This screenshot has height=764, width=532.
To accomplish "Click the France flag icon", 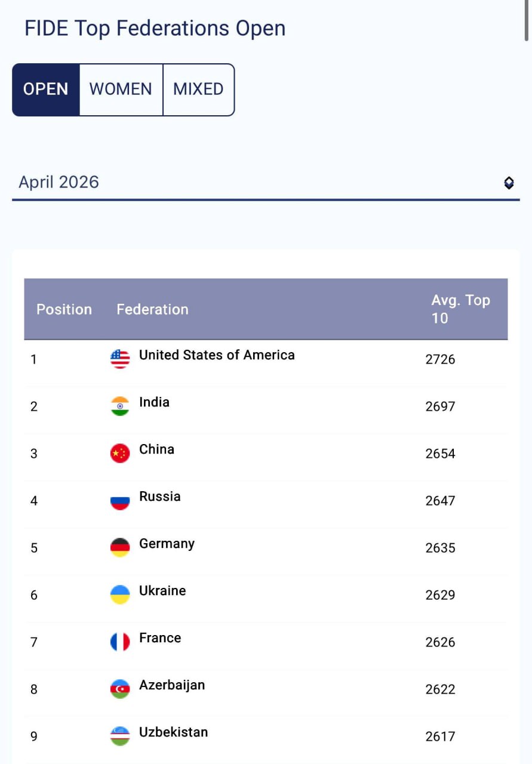I will tap(120, 642).
